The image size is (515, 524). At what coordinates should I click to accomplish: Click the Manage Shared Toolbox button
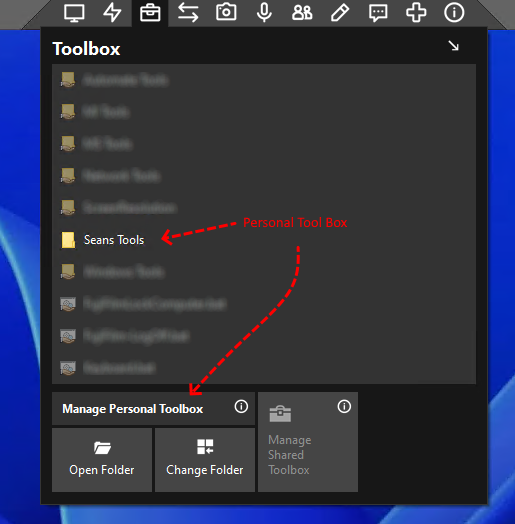click(308, 442)
